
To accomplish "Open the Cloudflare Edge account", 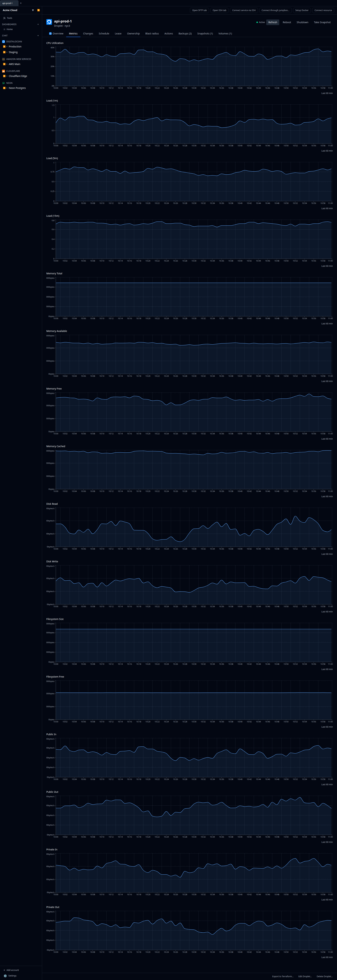I will [x=18, y=76].
